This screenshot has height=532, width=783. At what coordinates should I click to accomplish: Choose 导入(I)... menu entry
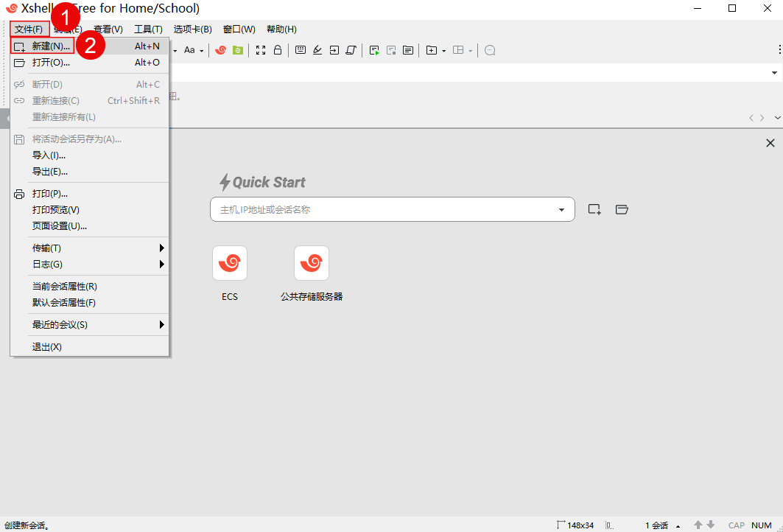click(x=49, y=155)
